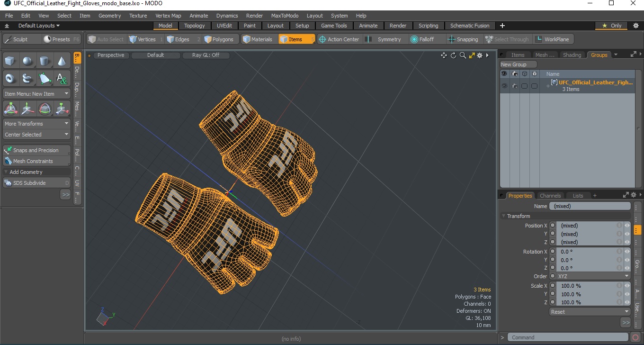This screenshot has height=345, width=644.
Task: Expand the UFC group tree with plus
Action: [548, 86]
